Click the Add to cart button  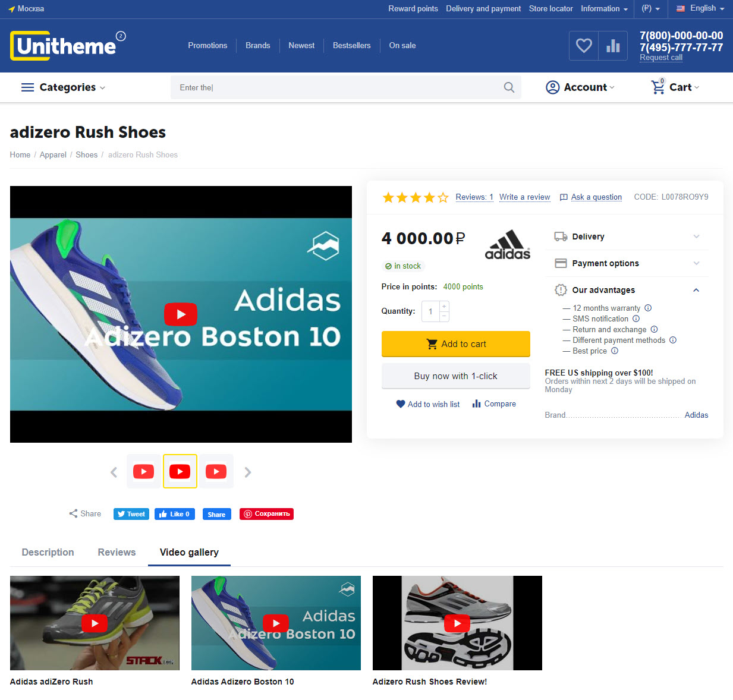click(x=455, y=343)
